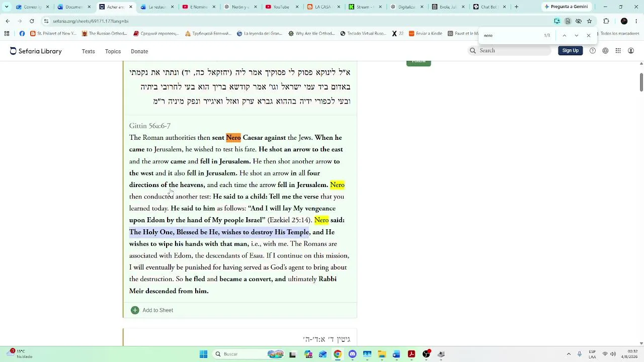Screen dimensions: 644x362
Task: Open Windows Start menu
Action: pyautogui.click(x=203, y=354)
